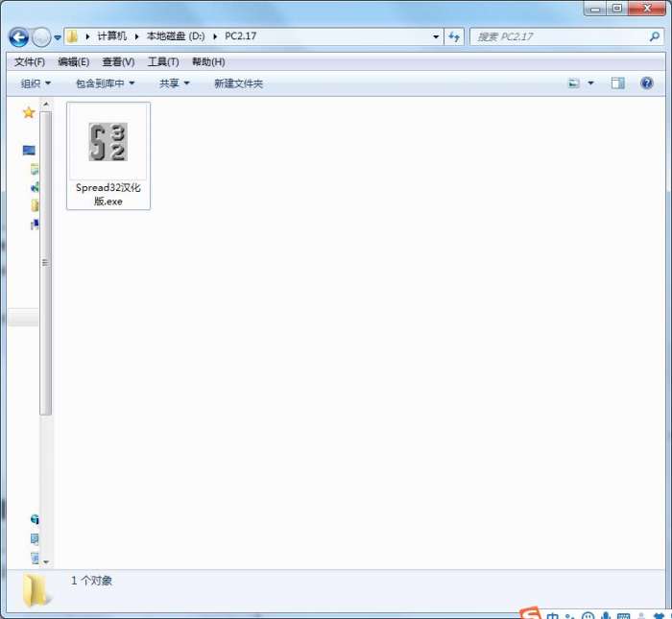
Task: Click the folder icon in details pane
Action: pos(36,591)
